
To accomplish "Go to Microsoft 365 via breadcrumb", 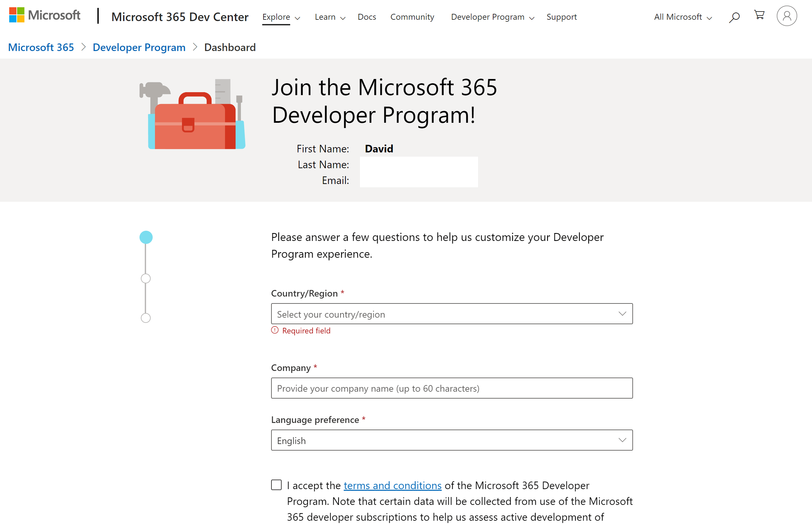I will pyautogui.click(x=41, y=47).
